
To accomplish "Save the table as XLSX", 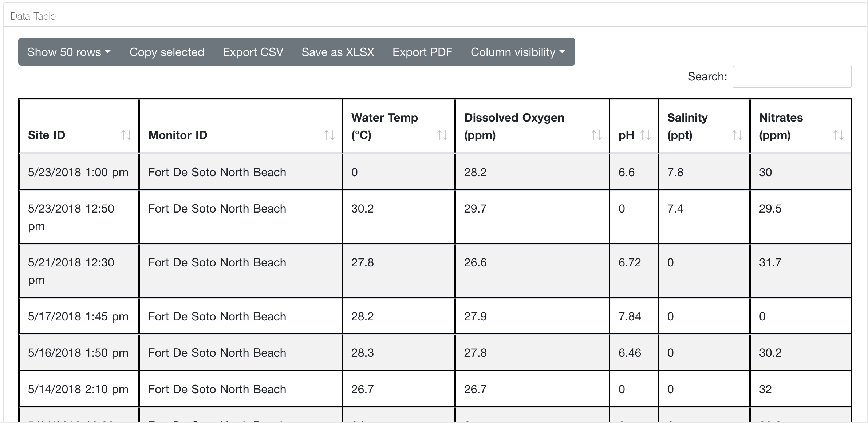I will coord(338,52).
